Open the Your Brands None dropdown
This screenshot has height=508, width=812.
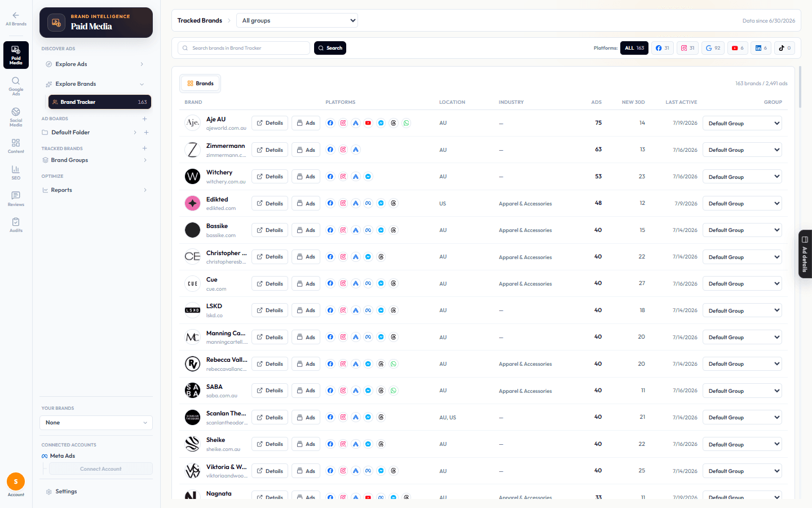pos(96,423)
